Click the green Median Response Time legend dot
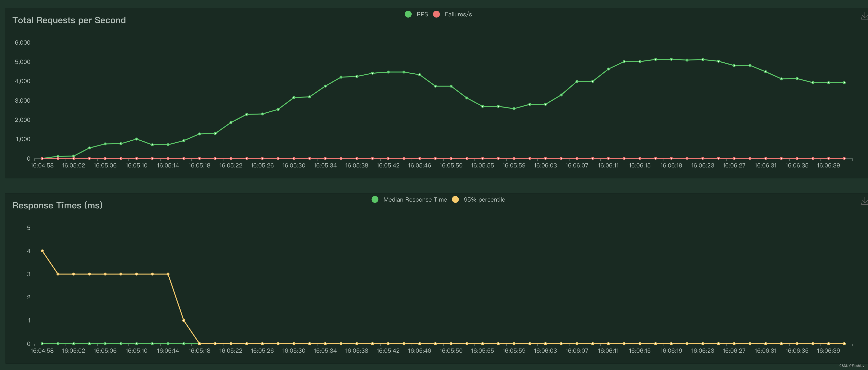868x370 pixels. [375, 199]
